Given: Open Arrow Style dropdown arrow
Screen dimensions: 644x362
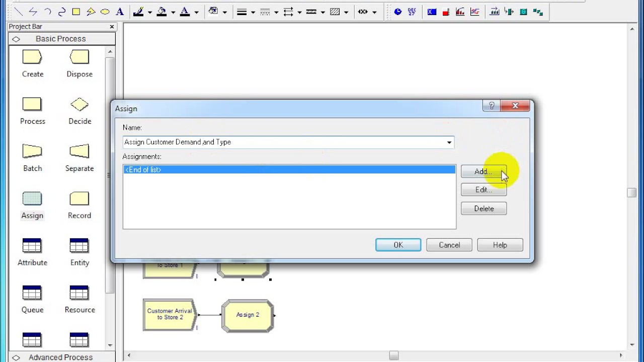Looking at the screenshot, I should pos(299,12).
